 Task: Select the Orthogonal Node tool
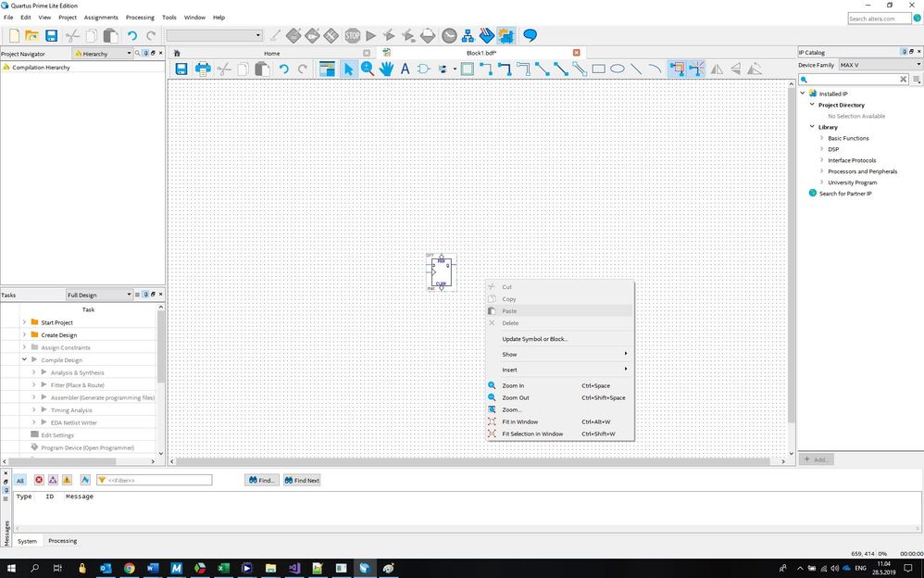[487, 69]
